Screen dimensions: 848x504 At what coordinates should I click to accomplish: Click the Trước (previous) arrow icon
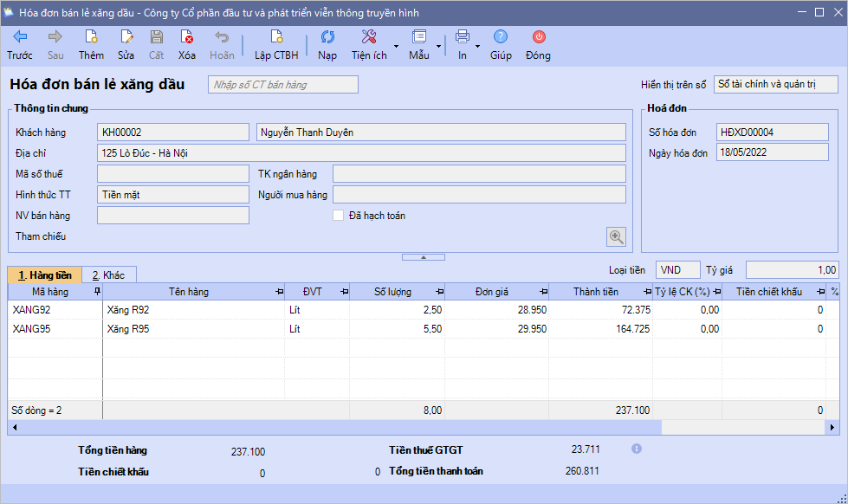coord(20,37)
